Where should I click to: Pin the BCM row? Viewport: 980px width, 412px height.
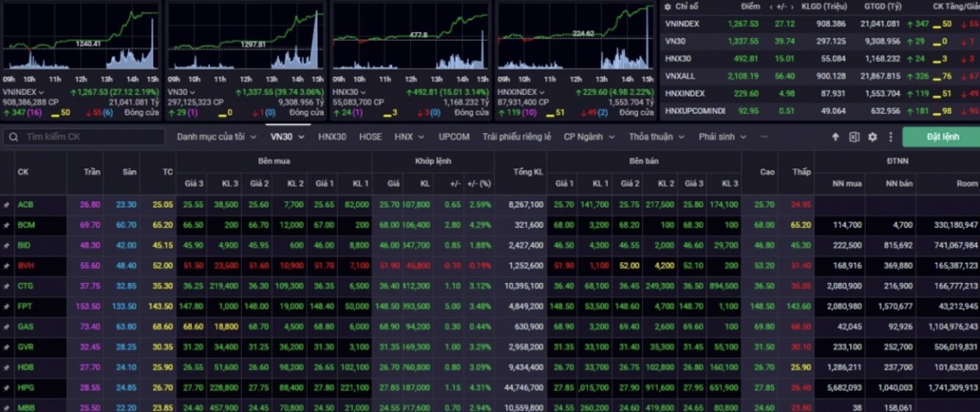pos(7,224)
